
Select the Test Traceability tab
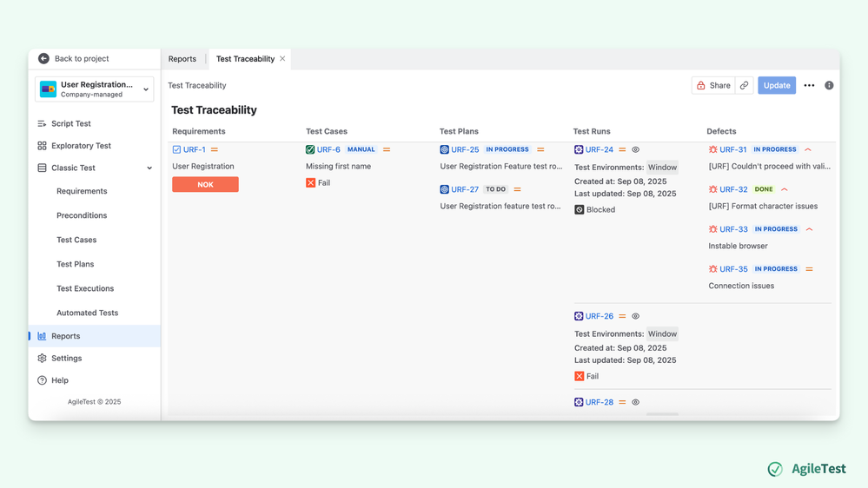pos(245,59)
